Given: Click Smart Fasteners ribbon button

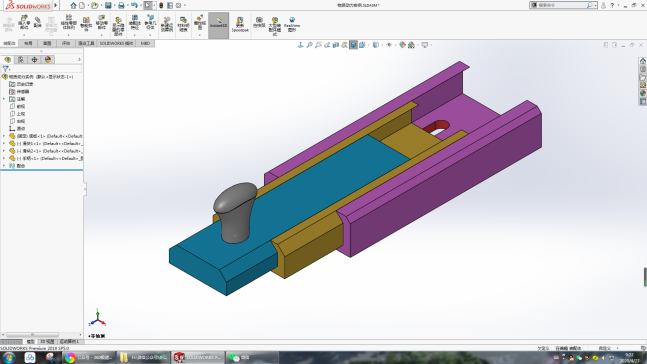Looking at the screenshot, I should point(86,24).
